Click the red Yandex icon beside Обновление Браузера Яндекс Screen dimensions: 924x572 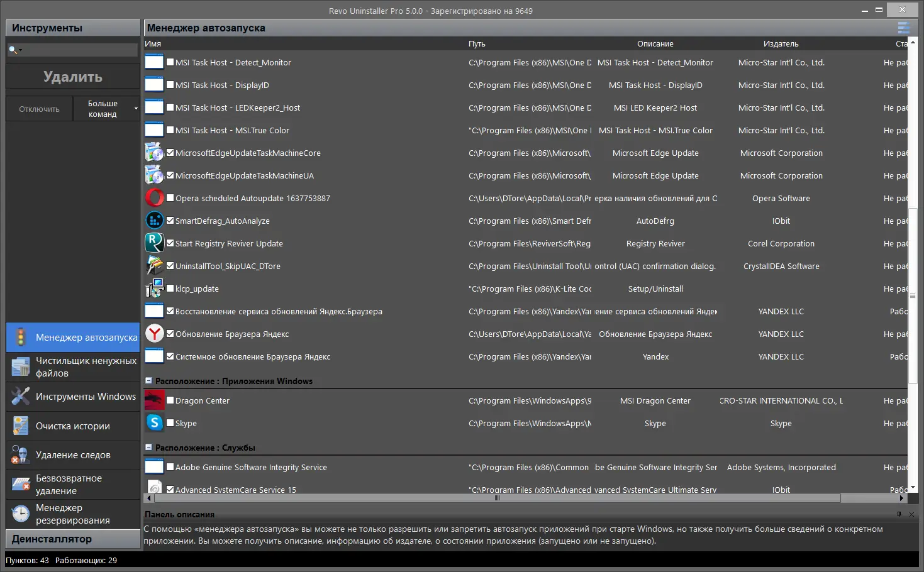tap(154, 333)
